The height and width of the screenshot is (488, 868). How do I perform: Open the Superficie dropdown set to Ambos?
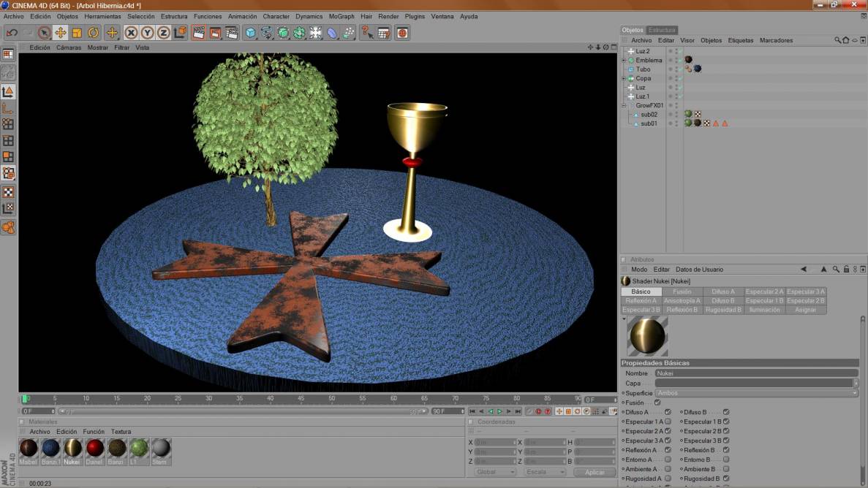coord(756,393)
